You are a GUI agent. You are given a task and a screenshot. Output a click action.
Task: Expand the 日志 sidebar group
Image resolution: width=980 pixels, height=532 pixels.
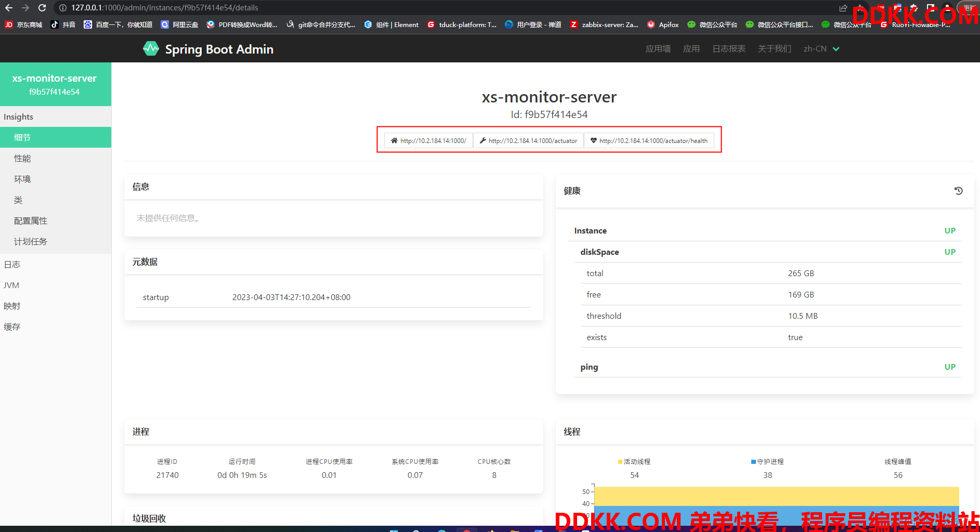(56, 264)
